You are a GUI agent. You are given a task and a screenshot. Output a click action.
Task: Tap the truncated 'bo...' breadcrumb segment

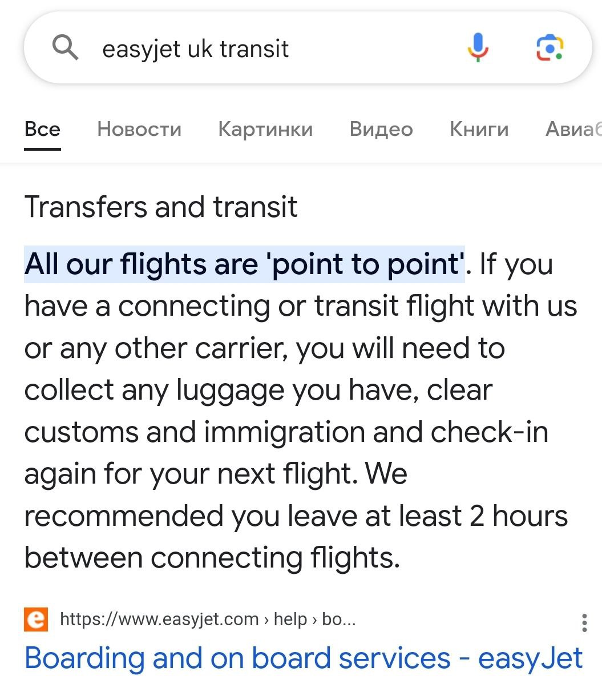(339, 619)
